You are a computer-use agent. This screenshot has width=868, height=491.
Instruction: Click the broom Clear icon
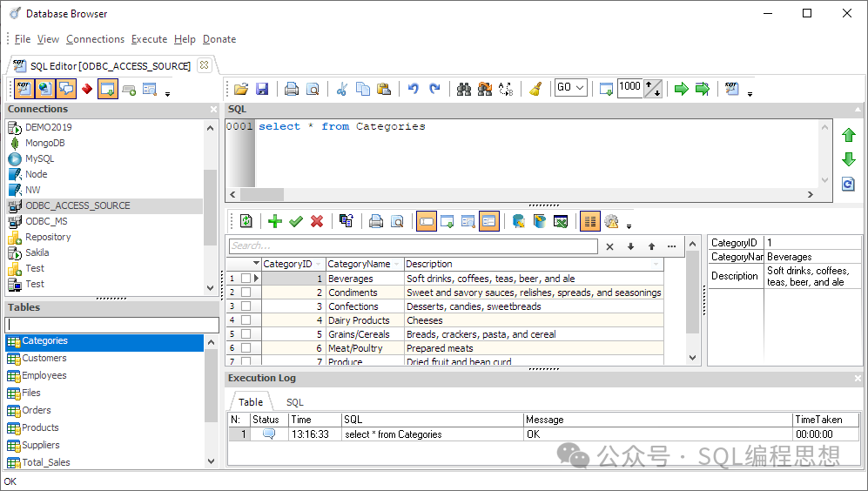point(535,89)
